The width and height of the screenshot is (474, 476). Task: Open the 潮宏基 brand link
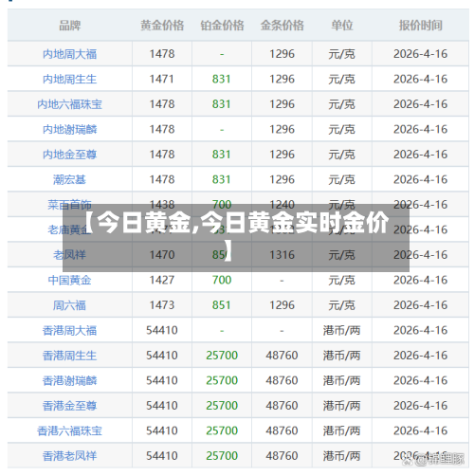[69, 179]
